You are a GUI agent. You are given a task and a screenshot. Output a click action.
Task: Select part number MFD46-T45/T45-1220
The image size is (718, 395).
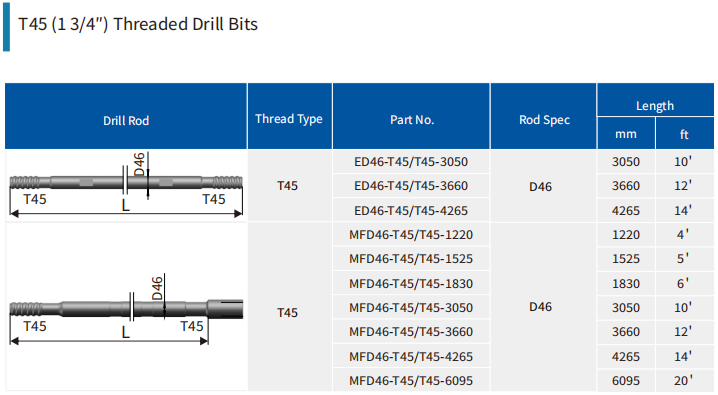[x=411, y=235]
